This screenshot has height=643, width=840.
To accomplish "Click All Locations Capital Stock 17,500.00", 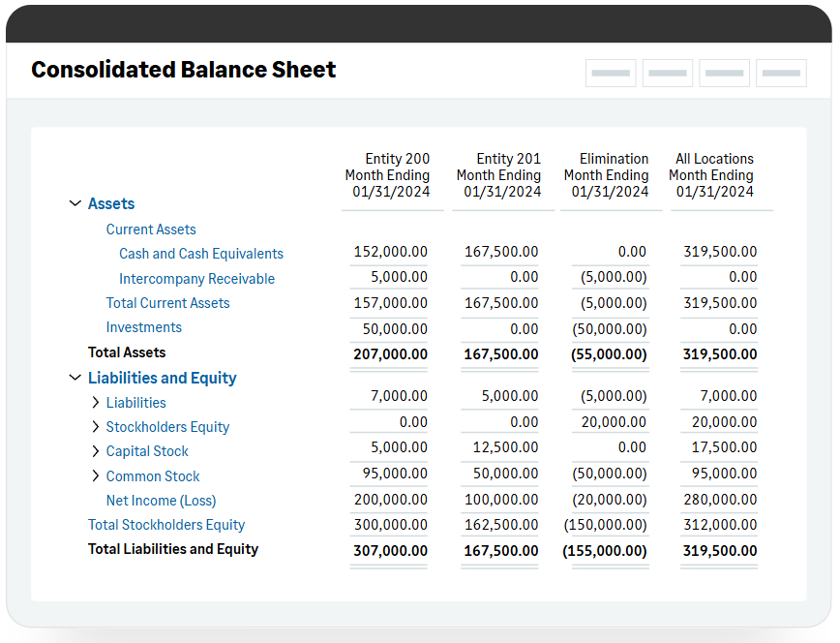I will [x=724, y=447].
